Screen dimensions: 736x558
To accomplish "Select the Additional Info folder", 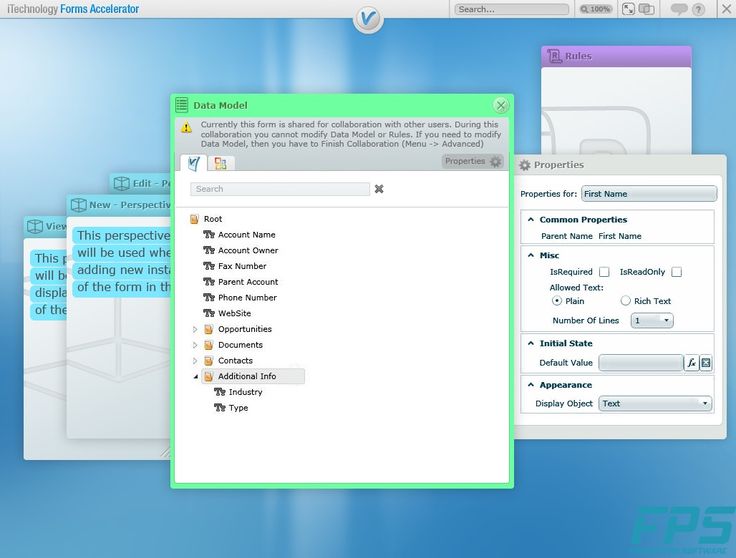I will [x=253, y=376].
